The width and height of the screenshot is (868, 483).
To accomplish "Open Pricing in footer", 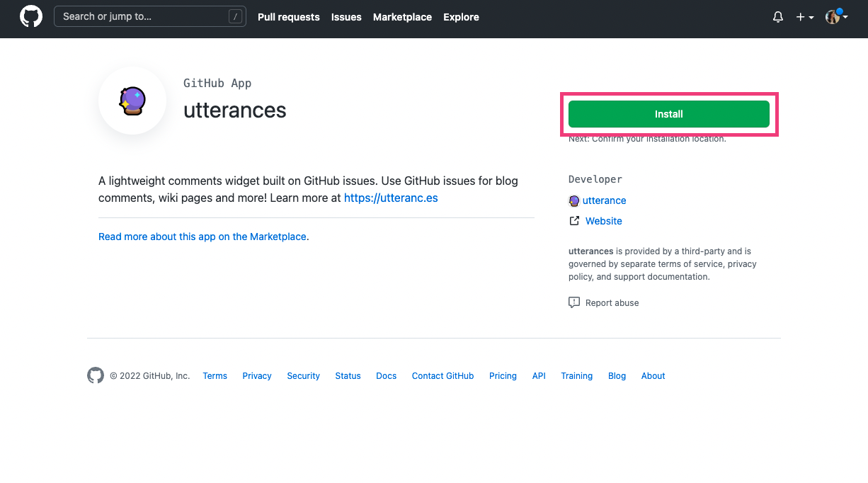I will (x=503, y=376).
